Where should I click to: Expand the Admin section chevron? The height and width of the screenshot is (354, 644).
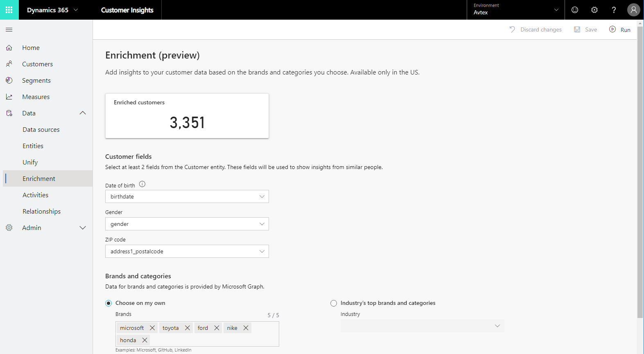point(83,228)
